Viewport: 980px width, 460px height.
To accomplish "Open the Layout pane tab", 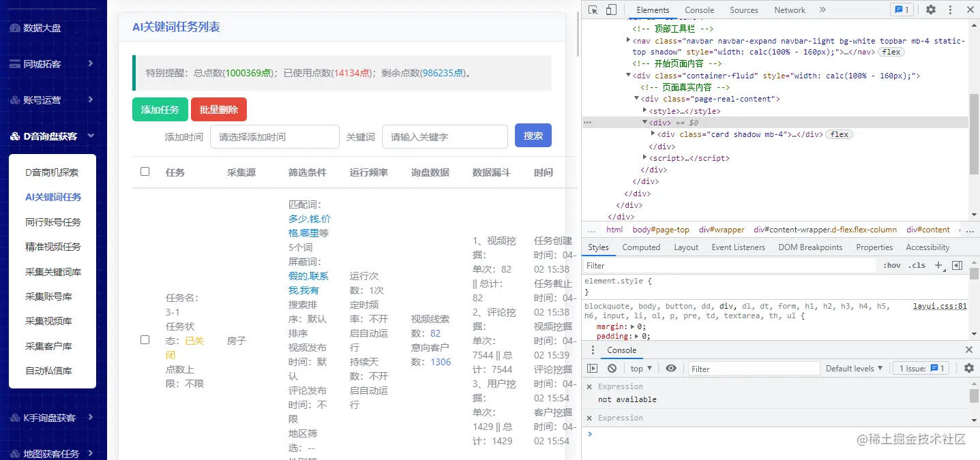I will click(686, 247).
